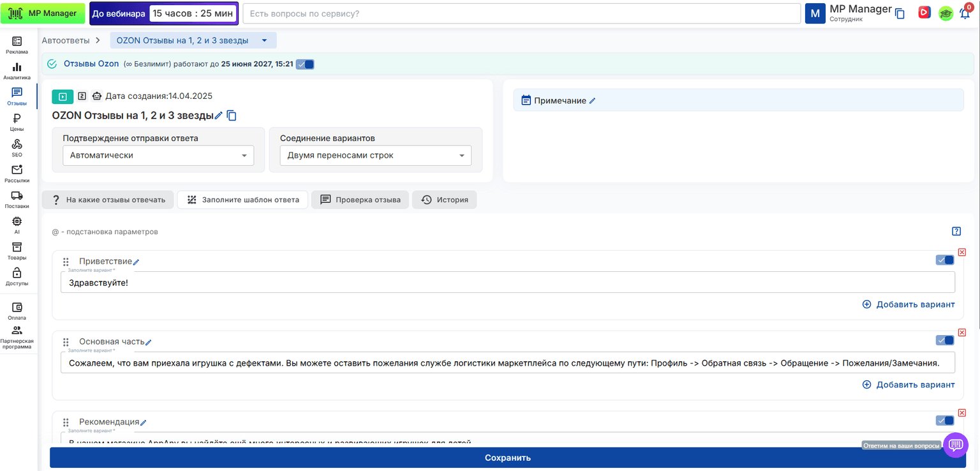
Task: Open the AI sidebar icon
Action: click(17, 225)
